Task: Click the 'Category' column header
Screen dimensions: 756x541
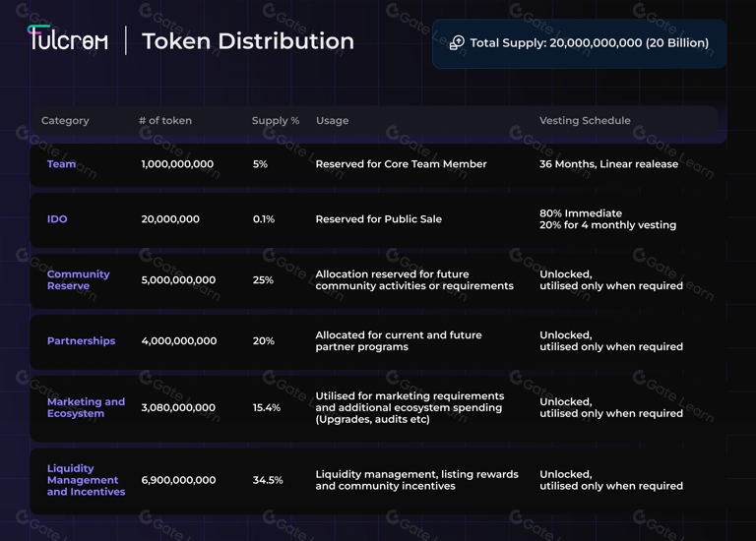Action: pyautogui.click(x=65, y=120)
